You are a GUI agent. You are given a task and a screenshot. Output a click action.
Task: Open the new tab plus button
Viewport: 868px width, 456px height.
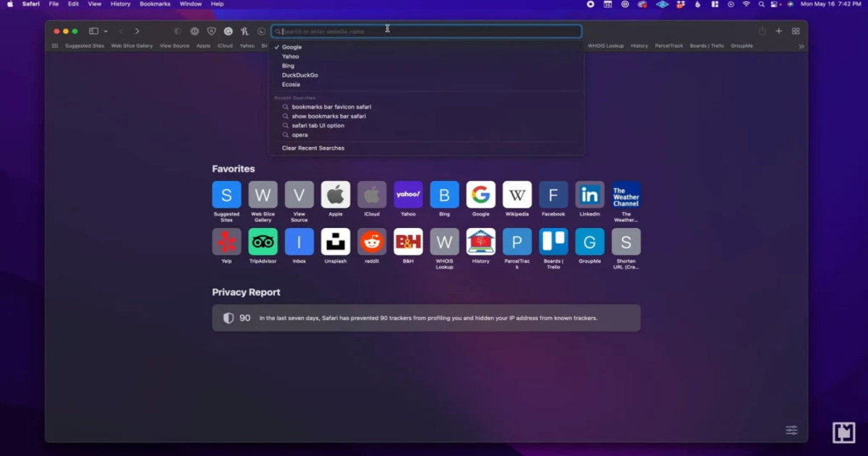pyautogui.click(x=779, y=31)
